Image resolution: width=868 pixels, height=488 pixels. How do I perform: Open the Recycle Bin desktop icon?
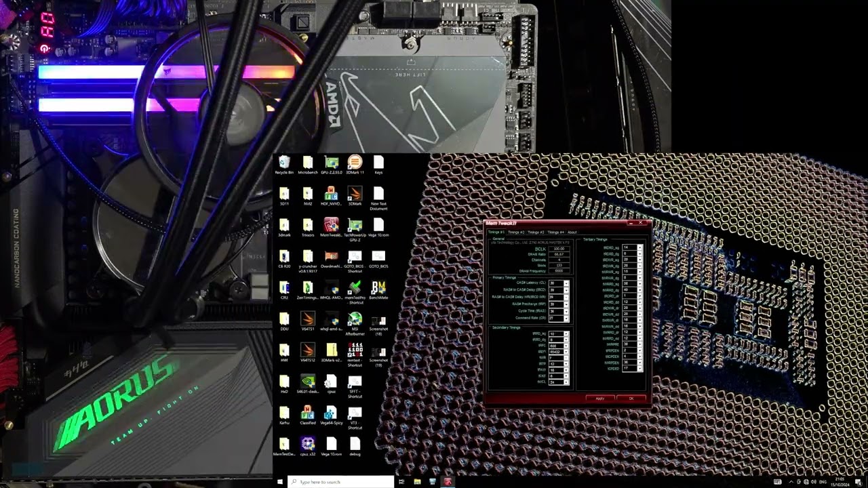click(285, 165)
